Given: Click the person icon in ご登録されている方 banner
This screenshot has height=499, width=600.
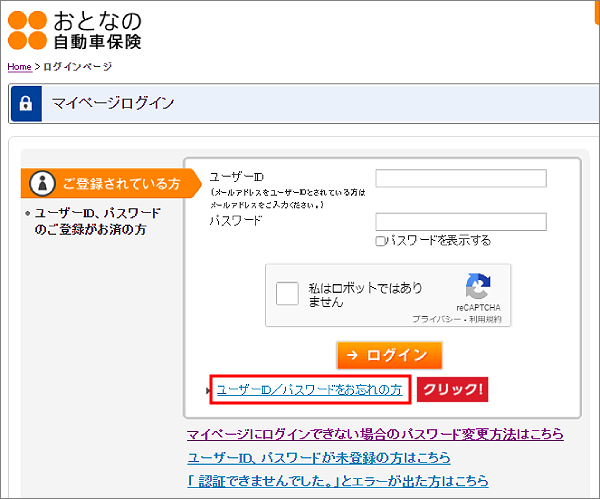Looking at the screenshot, I should [42, 183].
